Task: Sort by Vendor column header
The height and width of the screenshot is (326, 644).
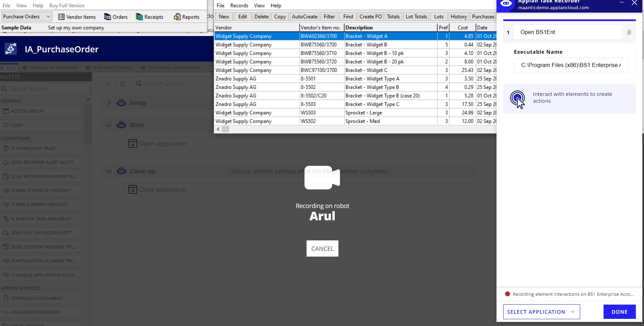Action: point(257,28)
